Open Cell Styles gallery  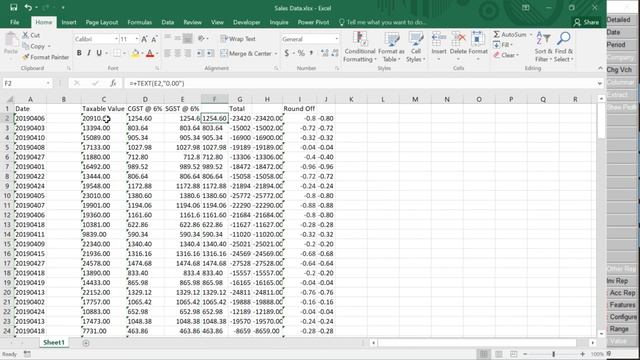tap(416, 47)
